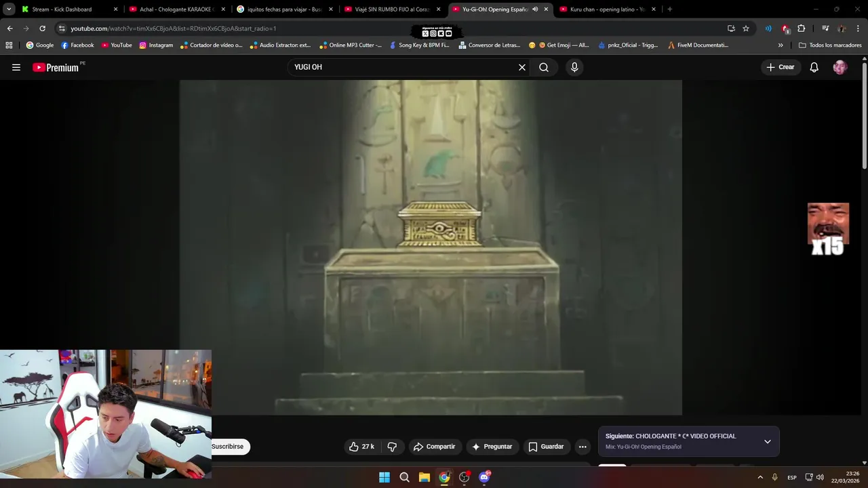Start voice search with microphone icon
Screen dimensions: 868x488
tap(574, 67)
